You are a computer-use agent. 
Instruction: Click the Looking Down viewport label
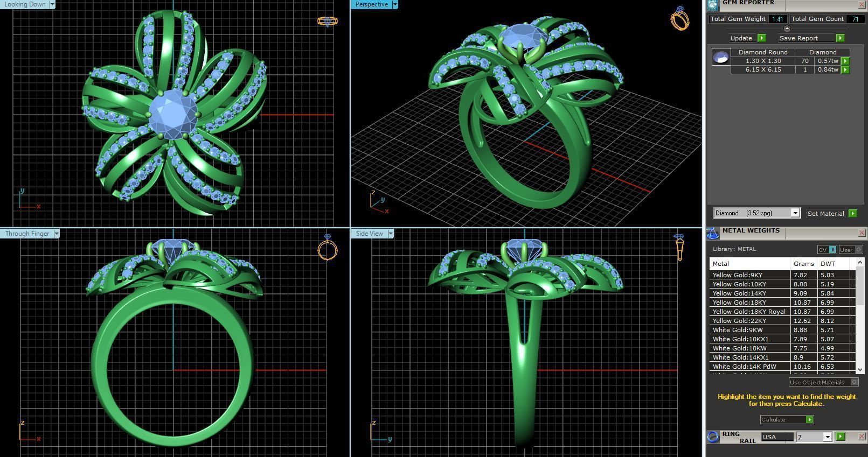pyautogui.click(x=25, y=4)
